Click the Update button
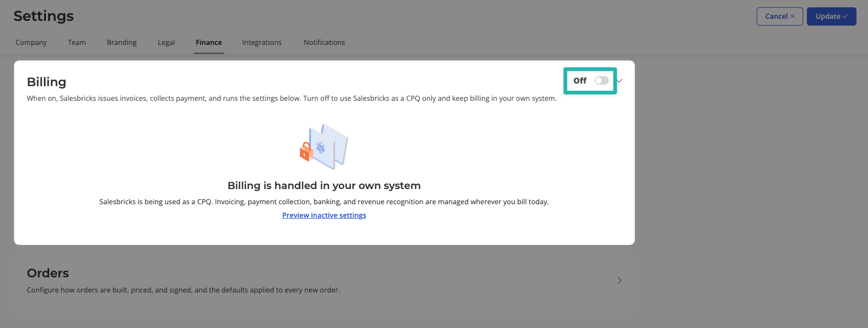Viewport: 868px width, 328px height. point(831,16)
